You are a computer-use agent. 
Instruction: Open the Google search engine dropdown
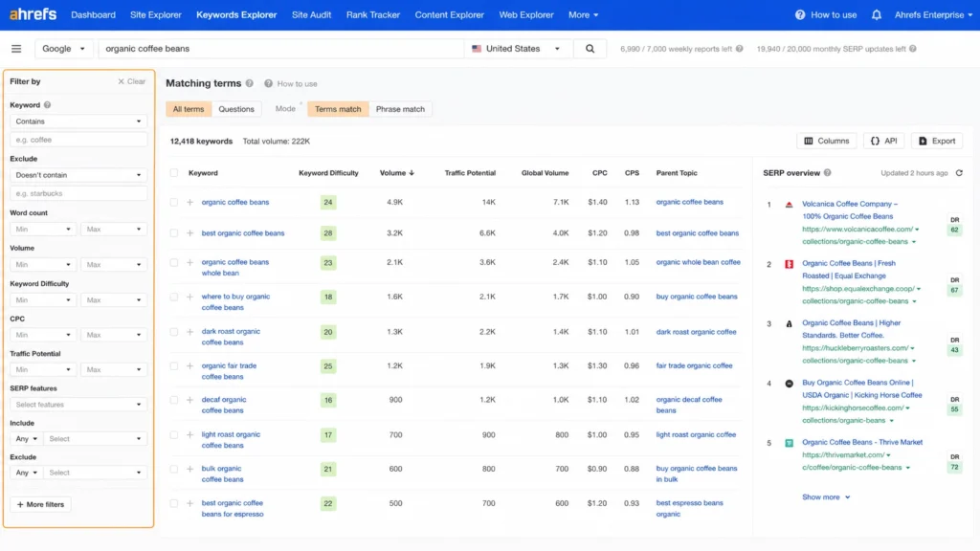[x=64, y=49]
